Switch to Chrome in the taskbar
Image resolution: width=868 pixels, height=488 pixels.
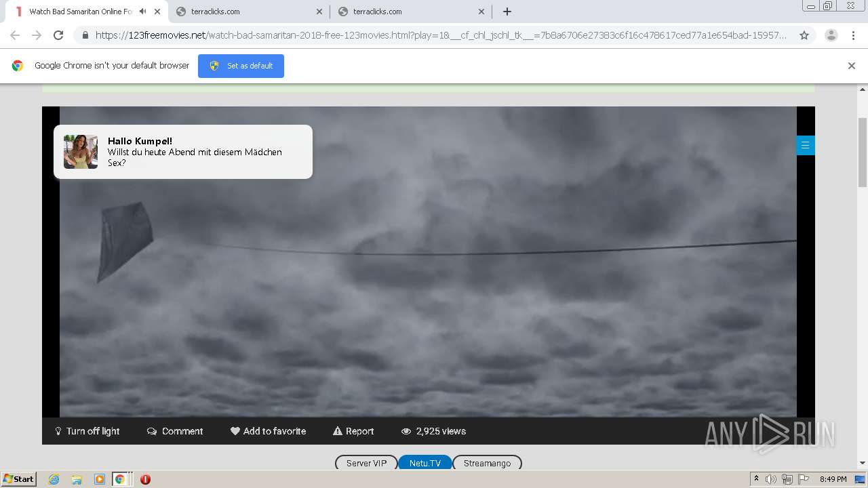[120, 479]
